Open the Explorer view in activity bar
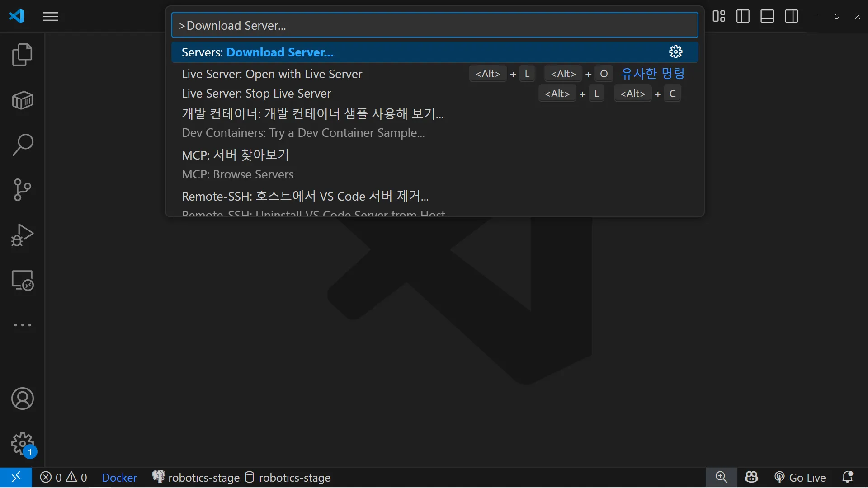The width and height of the screenshot is (868, 488). coord(22,55)
